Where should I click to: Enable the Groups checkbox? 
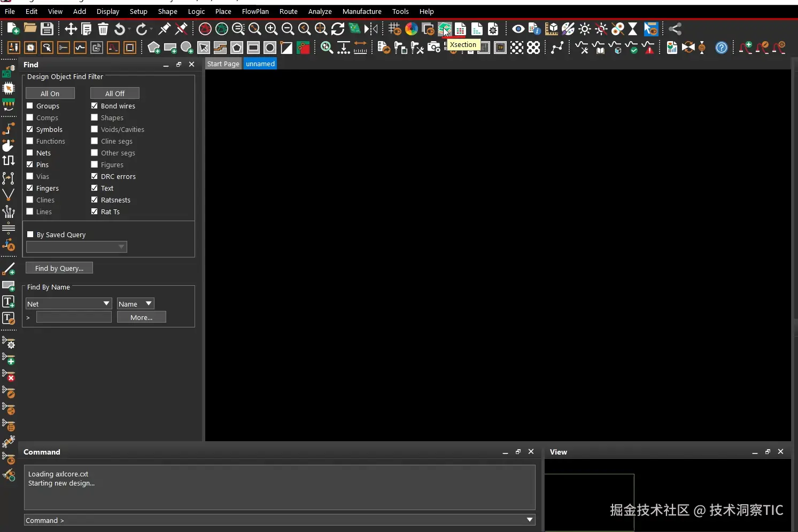point(30,106)
